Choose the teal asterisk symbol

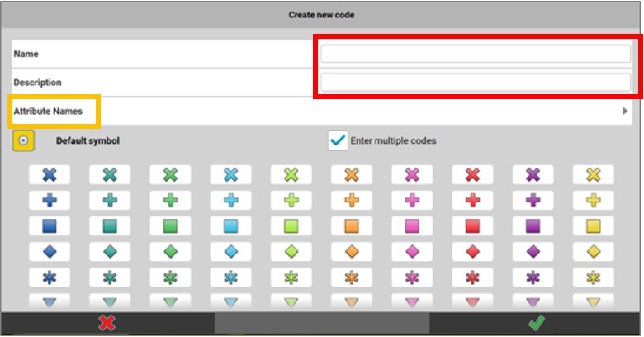(110, 277)
